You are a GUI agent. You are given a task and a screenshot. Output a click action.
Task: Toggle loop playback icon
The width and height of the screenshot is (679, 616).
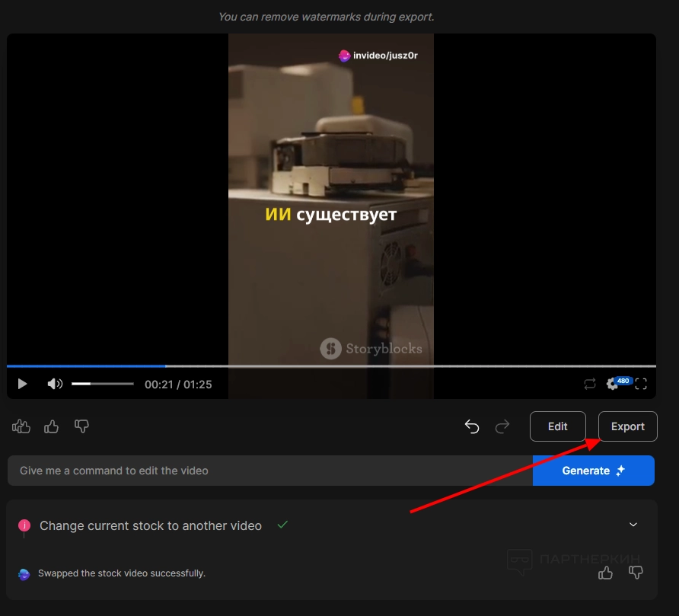[590, 385]
